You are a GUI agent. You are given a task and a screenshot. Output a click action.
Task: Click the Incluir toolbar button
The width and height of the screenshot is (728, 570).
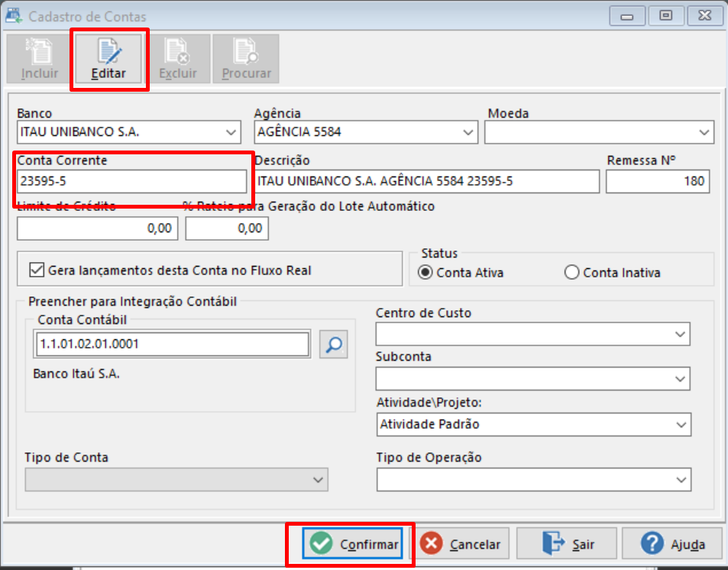point(40,59)
